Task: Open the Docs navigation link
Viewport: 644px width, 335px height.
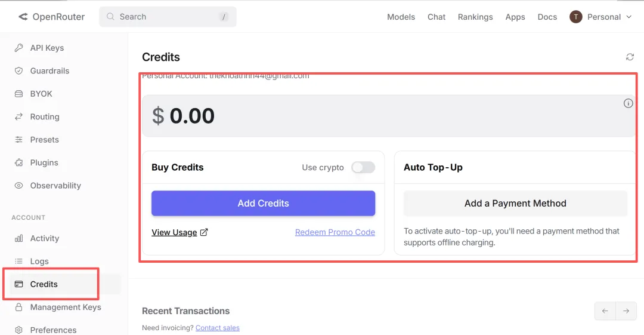Action: point(547,17)
